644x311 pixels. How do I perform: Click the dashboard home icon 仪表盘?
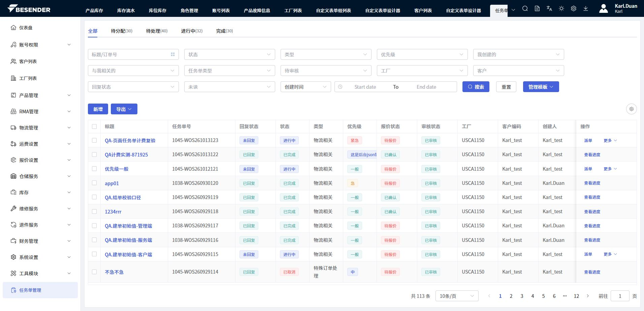(x=13, y=28)
